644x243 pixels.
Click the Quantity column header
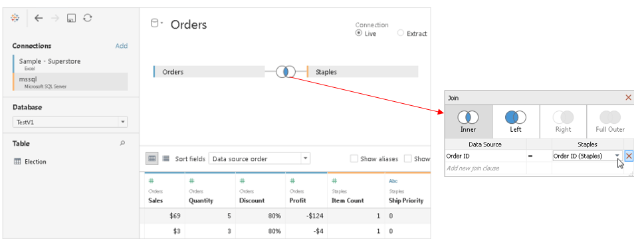coord(201,200)
